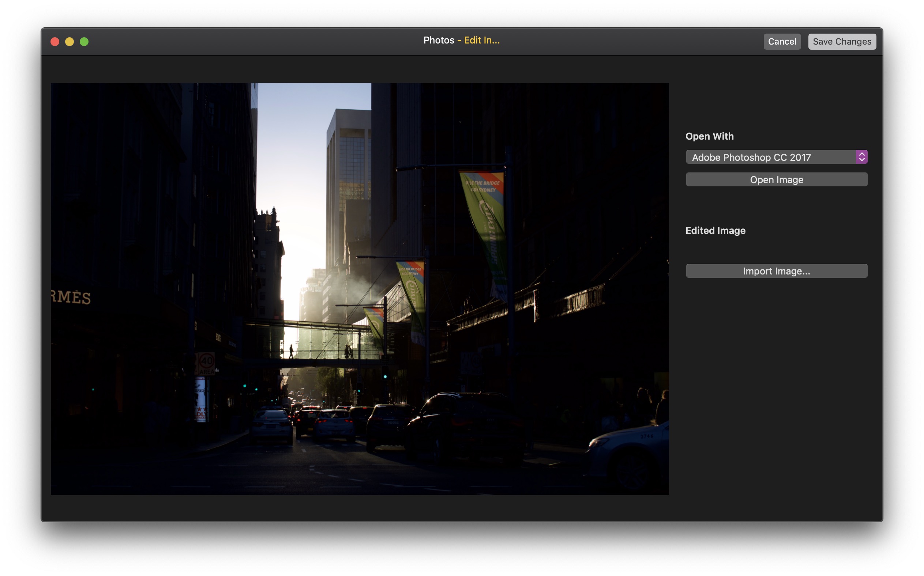Click Import Image... button
This screenshot has height=576, width=924.
click(x=776, y=271)
